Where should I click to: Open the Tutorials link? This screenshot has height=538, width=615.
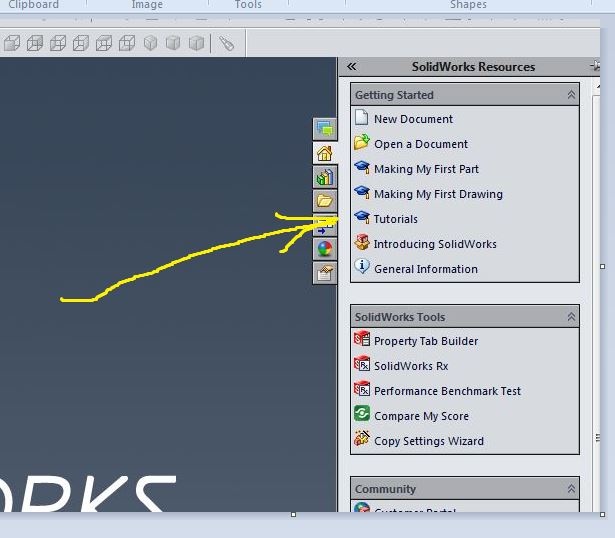[x=396, y=219]
